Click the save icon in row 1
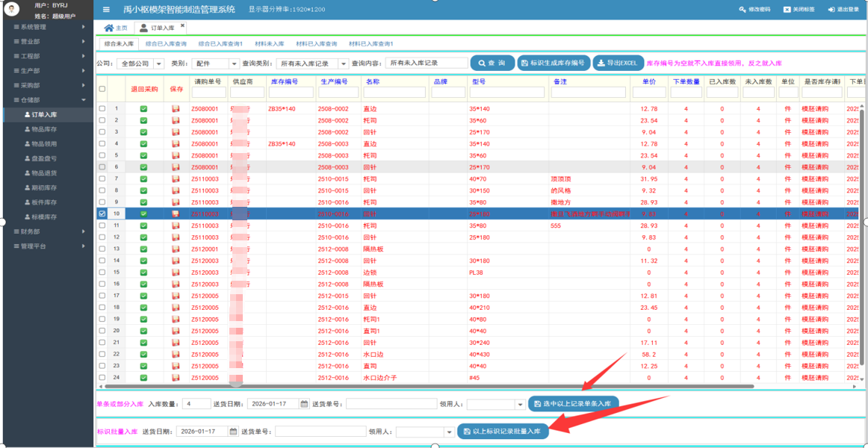This screenshot has height=448, width=868. click(x=176, y=109)
